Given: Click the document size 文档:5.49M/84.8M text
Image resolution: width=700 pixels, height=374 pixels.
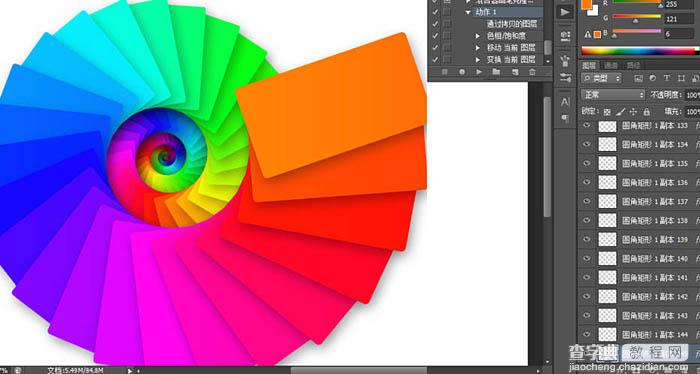Looking at the screenshot, I should pyautogui.click(x=75, y=370).
